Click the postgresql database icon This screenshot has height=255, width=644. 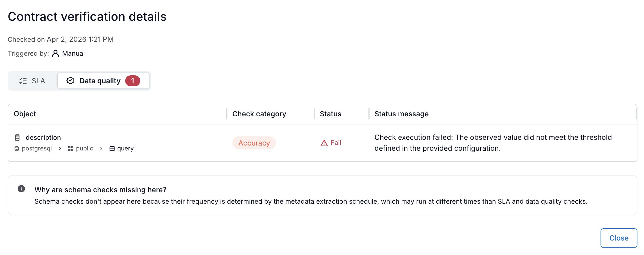point(17,149)
